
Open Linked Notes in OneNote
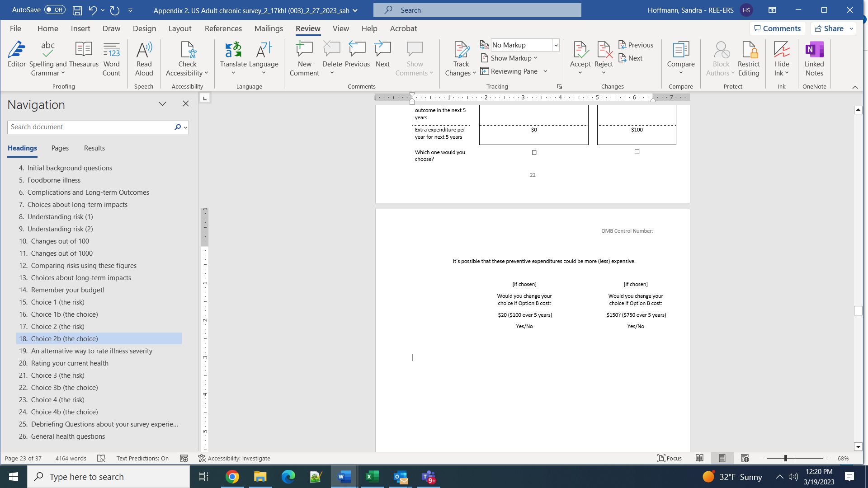(814, 59)
